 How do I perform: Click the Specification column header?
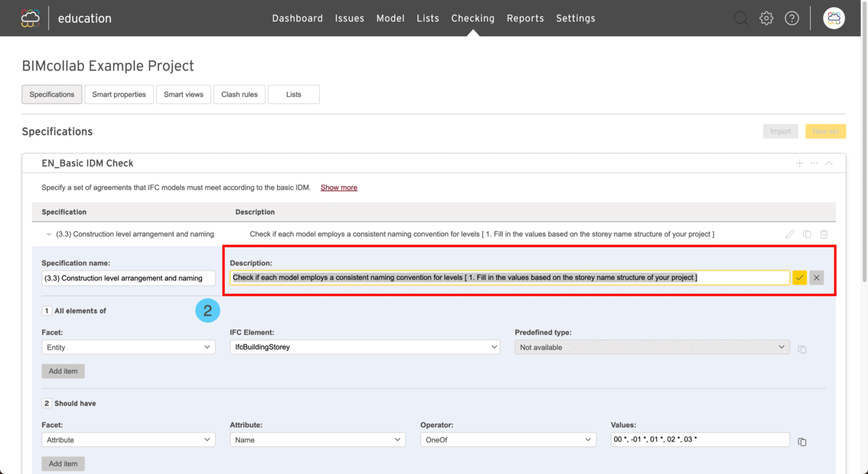pos(64,212)
